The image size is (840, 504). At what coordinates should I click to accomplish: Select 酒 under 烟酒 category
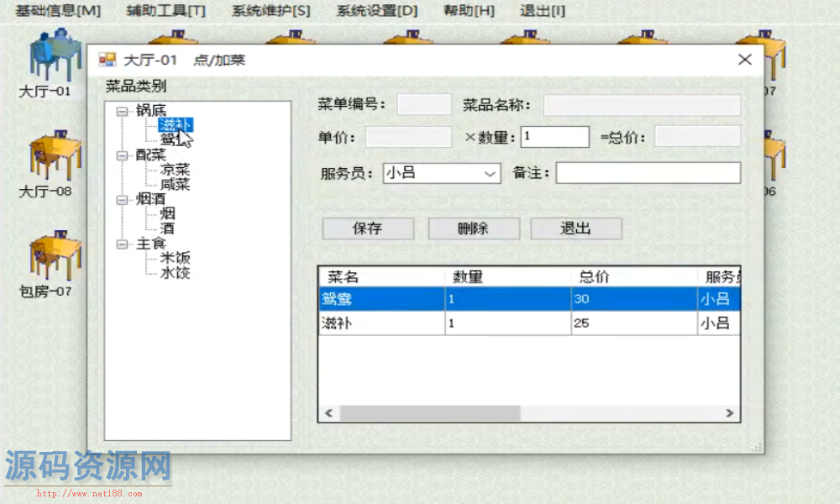167,228
